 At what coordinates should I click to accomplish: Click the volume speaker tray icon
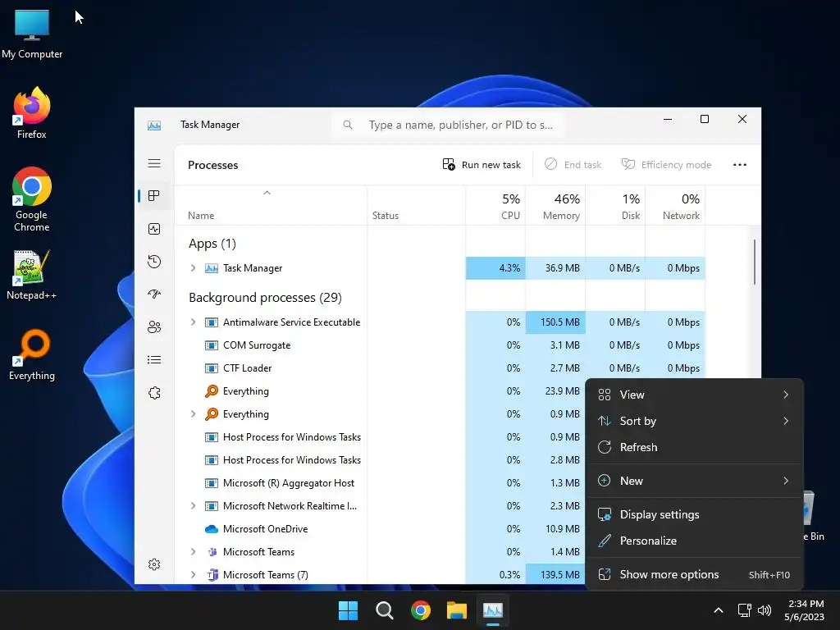click(765, 610)
